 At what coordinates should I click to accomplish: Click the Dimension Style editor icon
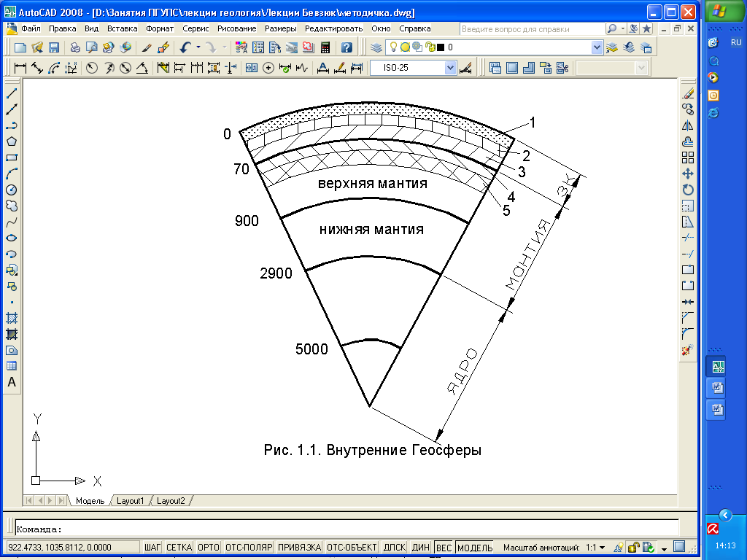[465, 68]
